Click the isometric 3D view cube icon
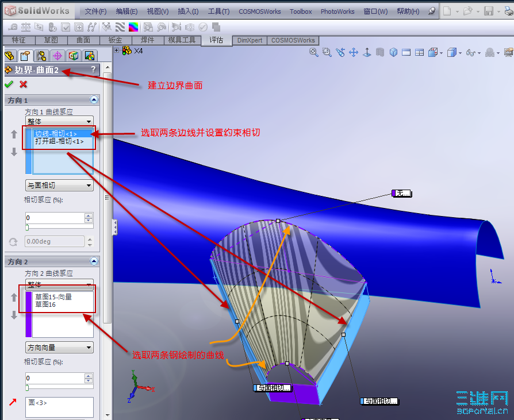 tap(393, 52)
